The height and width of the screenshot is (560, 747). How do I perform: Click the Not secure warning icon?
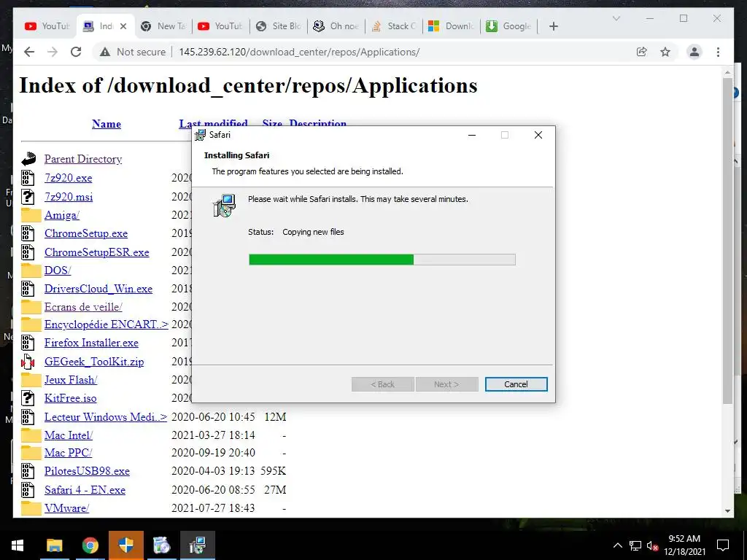click(105, 52)
